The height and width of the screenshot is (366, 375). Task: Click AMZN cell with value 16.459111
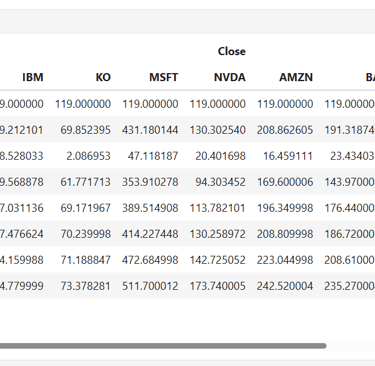288,156
